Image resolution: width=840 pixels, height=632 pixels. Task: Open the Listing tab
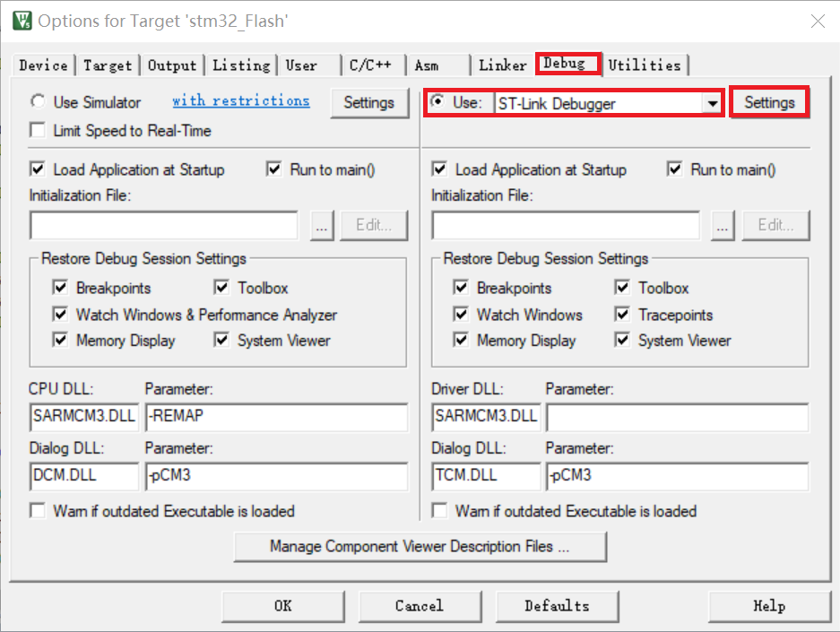(241, 65)
